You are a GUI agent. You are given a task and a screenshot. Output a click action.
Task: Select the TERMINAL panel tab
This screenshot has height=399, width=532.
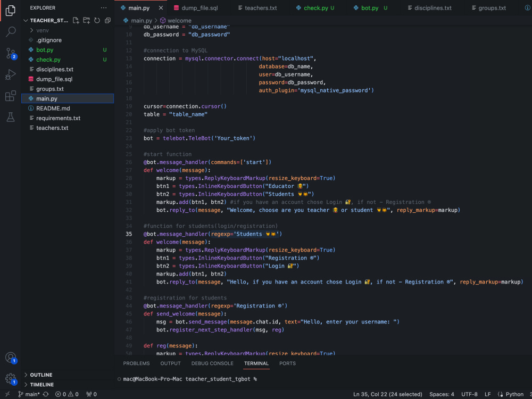point(256,363)
